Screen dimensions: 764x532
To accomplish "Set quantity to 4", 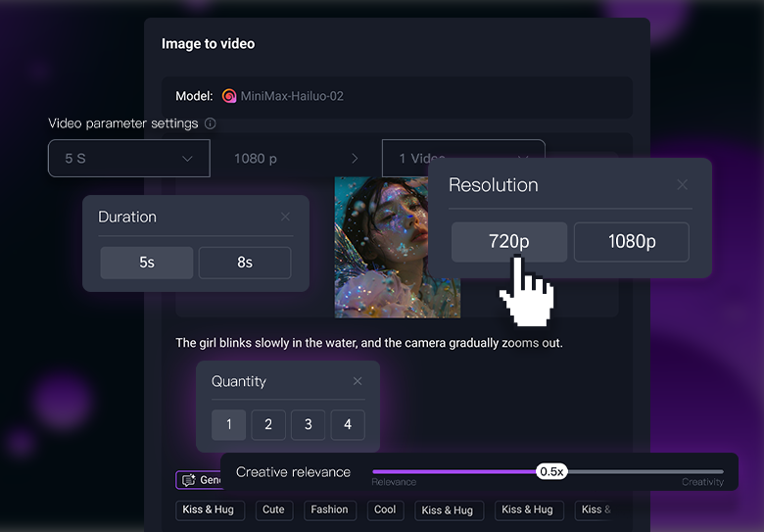I will click(x=348, y=424).
